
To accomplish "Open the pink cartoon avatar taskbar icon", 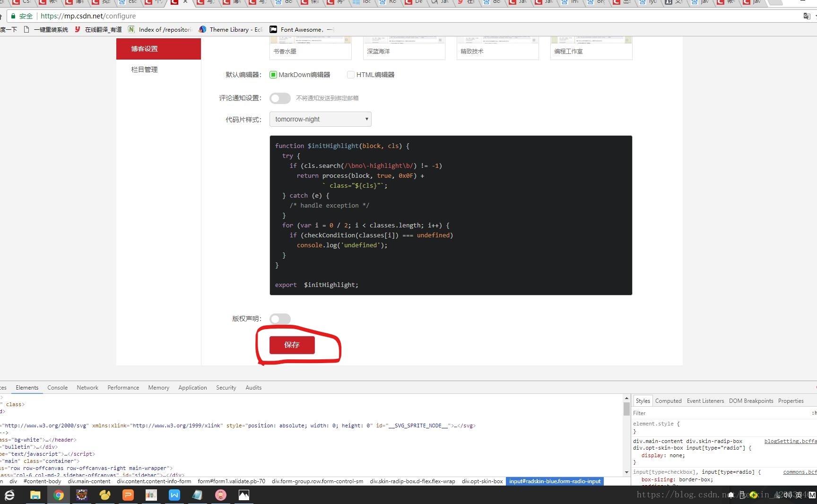I will click(220, 495).
